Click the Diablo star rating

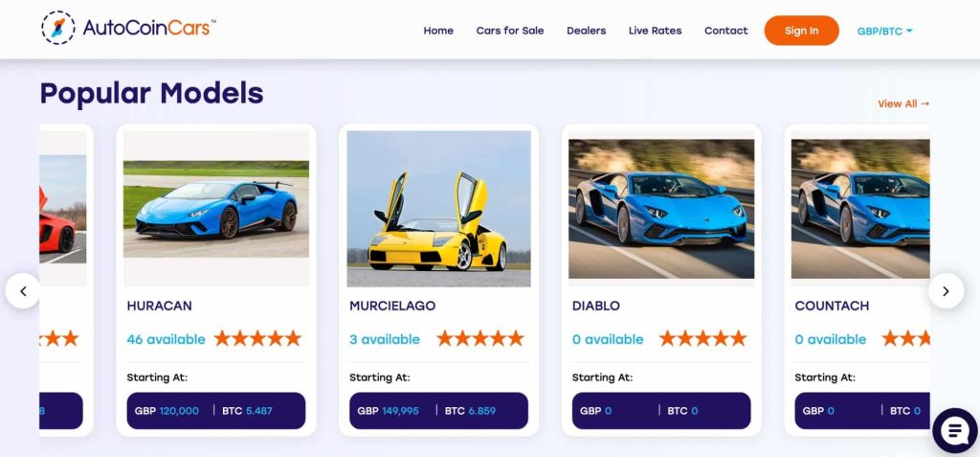pos(703,339)
